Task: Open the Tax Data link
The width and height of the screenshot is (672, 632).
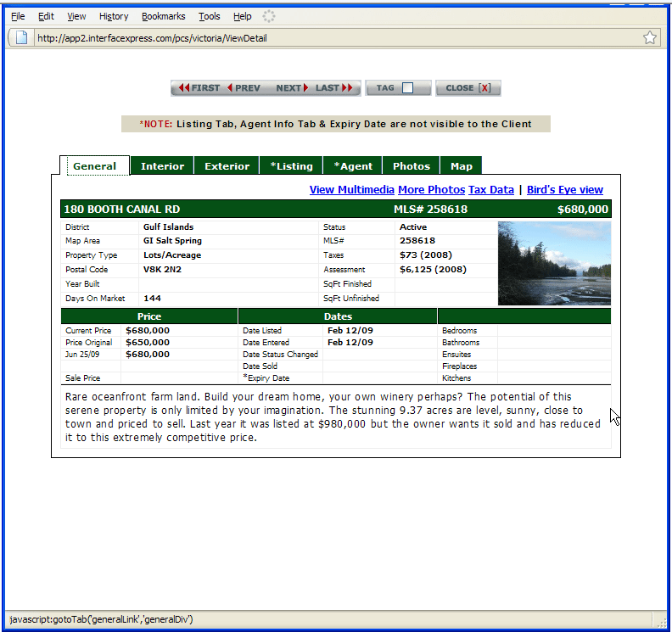Action: click(x=491, y=189)
